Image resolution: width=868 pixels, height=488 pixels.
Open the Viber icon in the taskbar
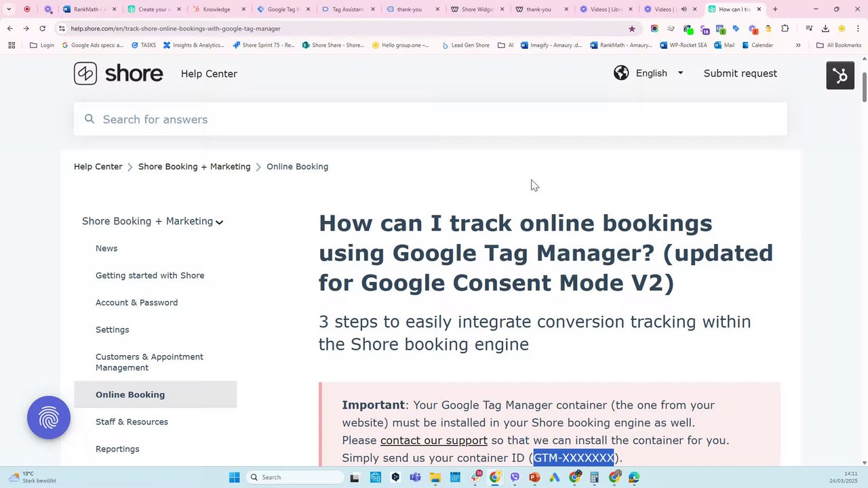[x=515, y=477]
